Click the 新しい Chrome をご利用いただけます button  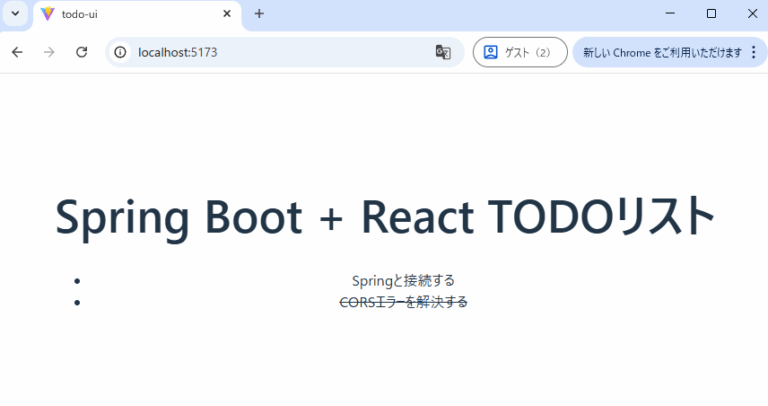[x=662, y=52]
